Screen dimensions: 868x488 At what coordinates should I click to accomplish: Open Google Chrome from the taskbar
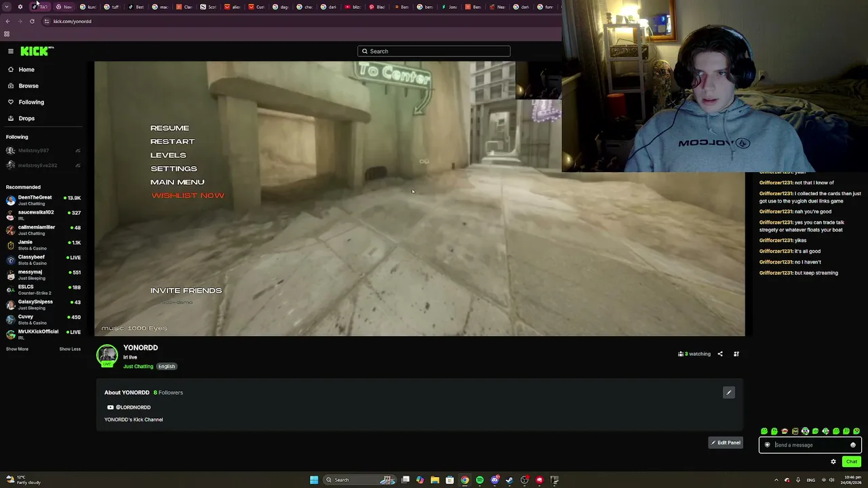(465, 480)
